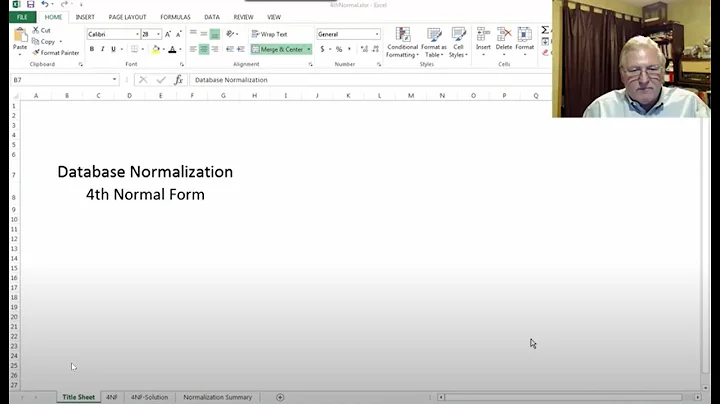Click the Paste clipboard icon
Viewport: 720px width, 404px height.
click(x=20, y=35)
